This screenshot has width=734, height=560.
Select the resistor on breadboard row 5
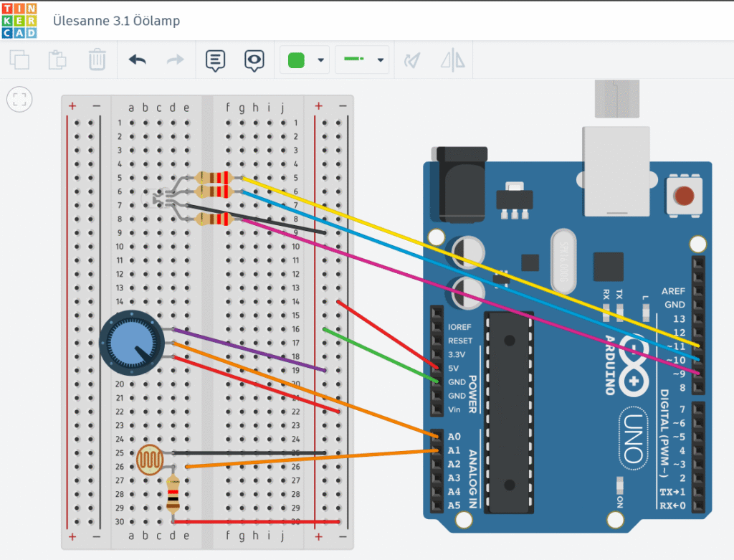214,177
